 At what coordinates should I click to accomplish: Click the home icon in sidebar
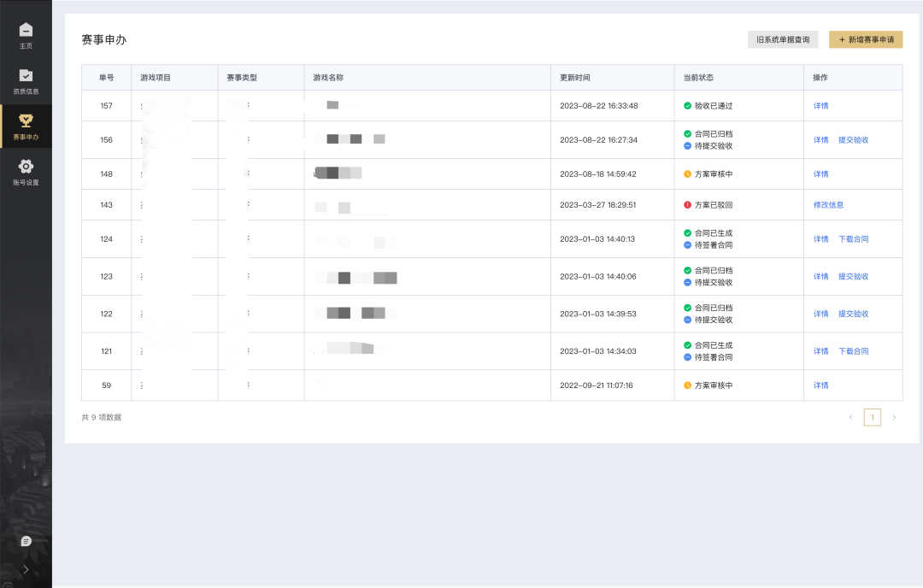pos(26,31)
